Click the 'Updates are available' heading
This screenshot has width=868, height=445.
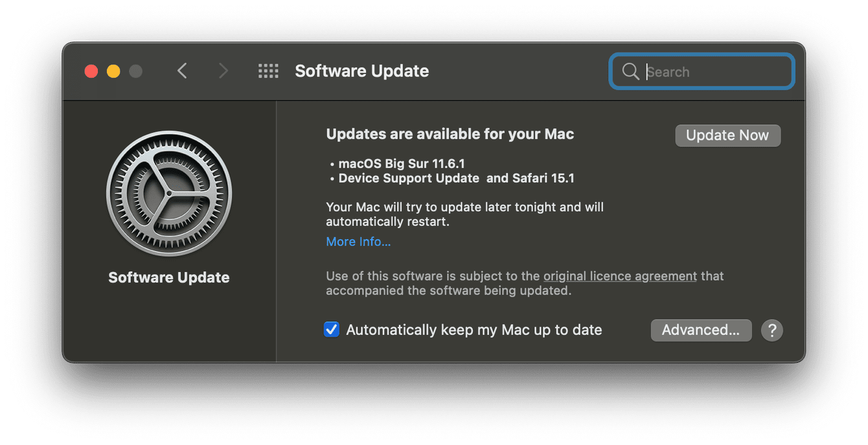[x=450, y=133]
